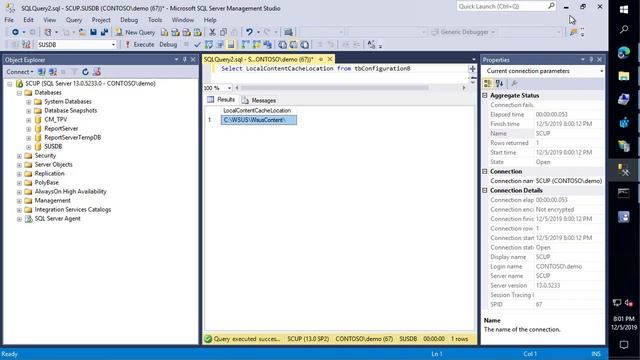
Task: Toggle Include Client Statistics icon
Action: coord(267,44)
